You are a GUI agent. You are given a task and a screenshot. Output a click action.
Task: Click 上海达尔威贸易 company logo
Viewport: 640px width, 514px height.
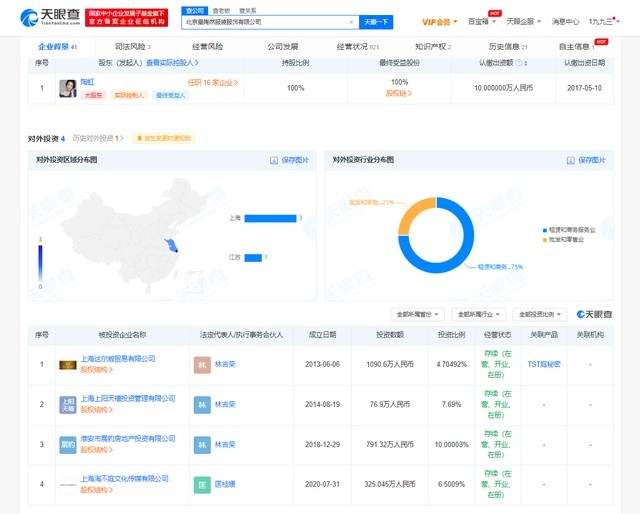(x=68, y=365)
